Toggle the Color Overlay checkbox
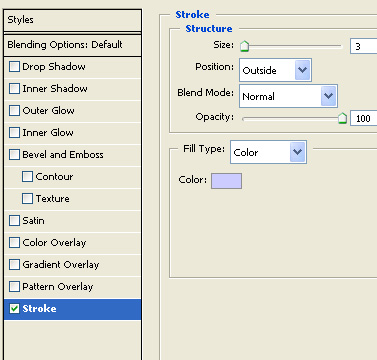The image size is (377, 360). [14, 243]
